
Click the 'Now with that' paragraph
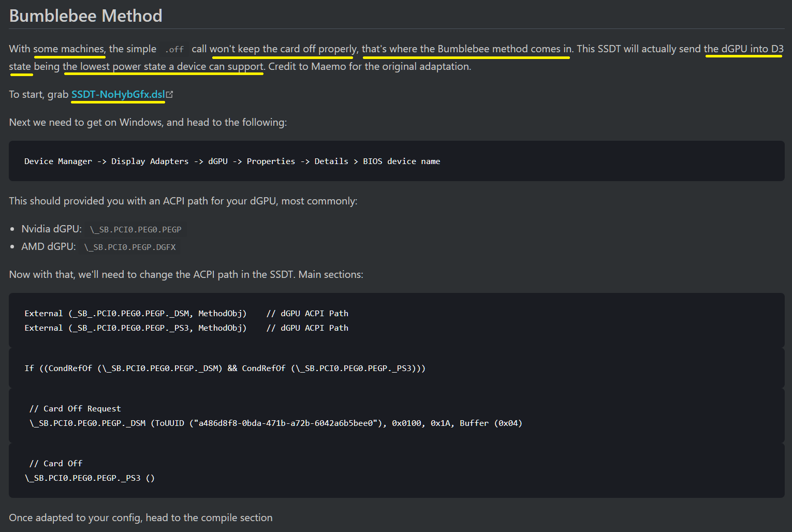[186, 274]
